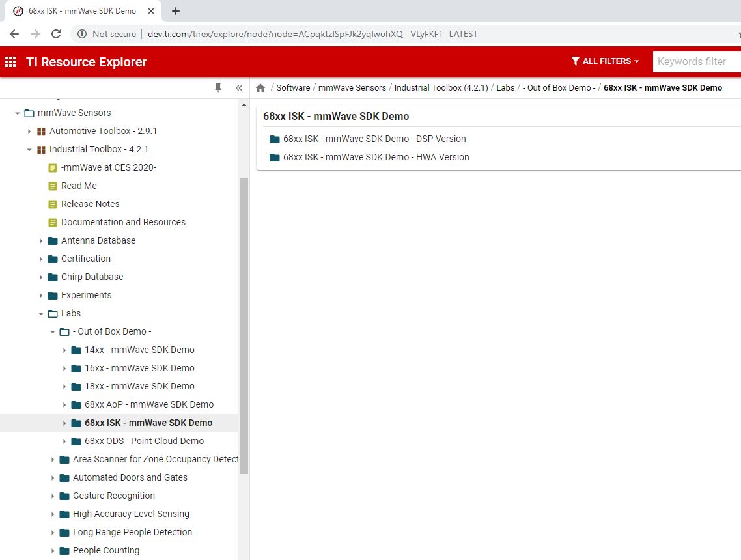The width and height of the screenshot is (741, 560).
Task: Click scrollbar up arrow in tree panel
Action: [x=244, y=105]
